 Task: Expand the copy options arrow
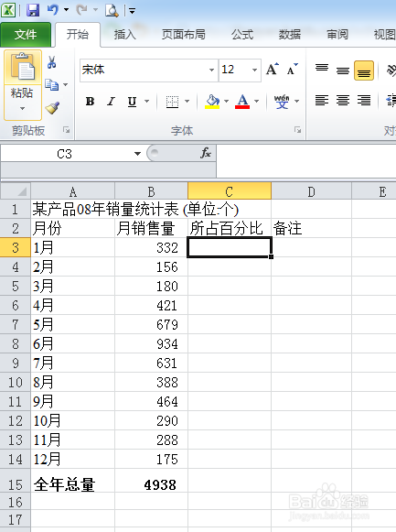[65, 84]
